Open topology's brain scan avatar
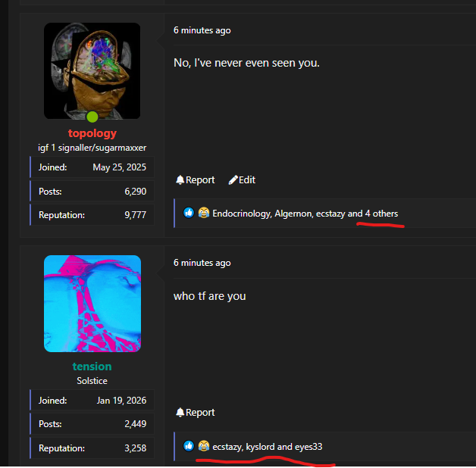 click(x=92, y=70)
